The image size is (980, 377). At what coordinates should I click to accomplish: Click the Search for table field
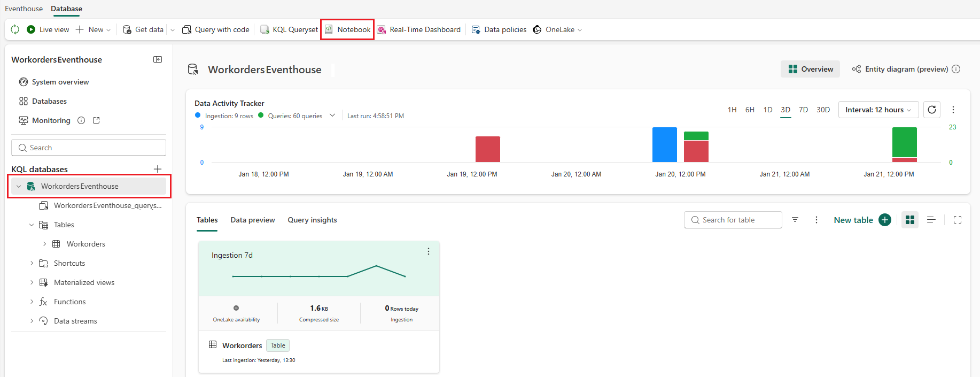[x=733, y=220]
